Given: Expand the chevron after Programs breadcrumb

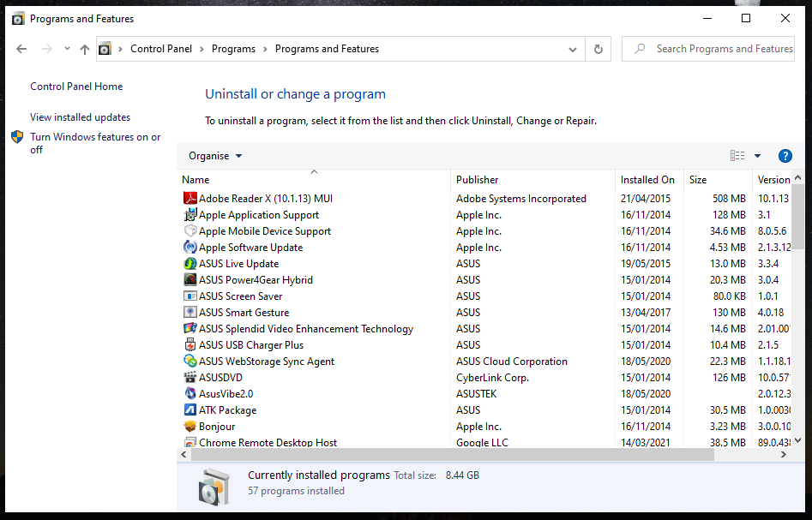Looking at the screenshot, I should click(265, 49).
